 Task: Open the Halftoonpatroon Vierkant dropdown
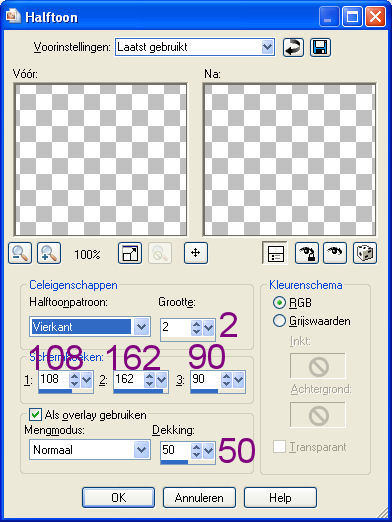[x=142, y=327]
